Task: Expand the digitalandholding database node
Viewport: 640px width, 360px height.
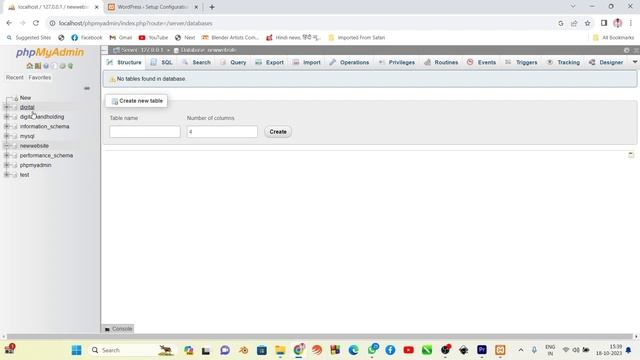Action: point(6,117)
